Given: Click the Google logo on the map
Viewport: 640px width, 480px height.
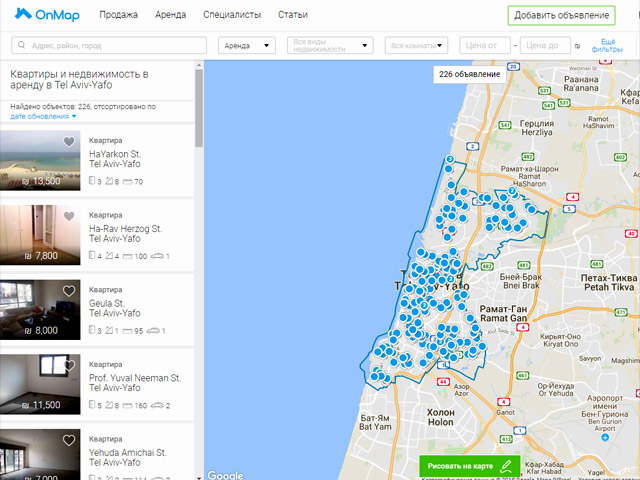Looking at the screenshot, I should [x=225, y=475].
